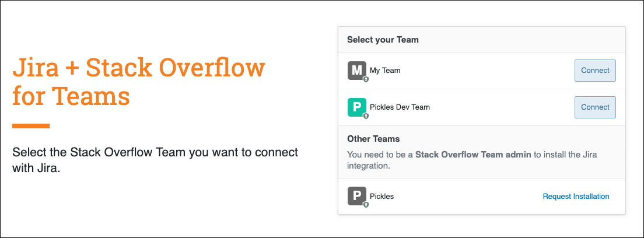Request Installation for the Pickles team
The image size is (644, 238).
pyautogui.click(x=576, y=197)
